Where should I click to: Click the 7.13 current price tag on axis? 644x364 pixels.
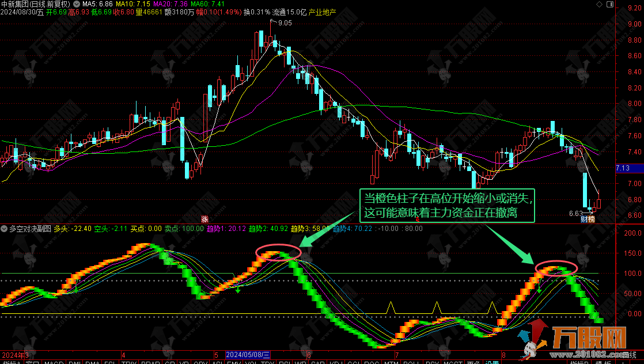click(623, 168)
